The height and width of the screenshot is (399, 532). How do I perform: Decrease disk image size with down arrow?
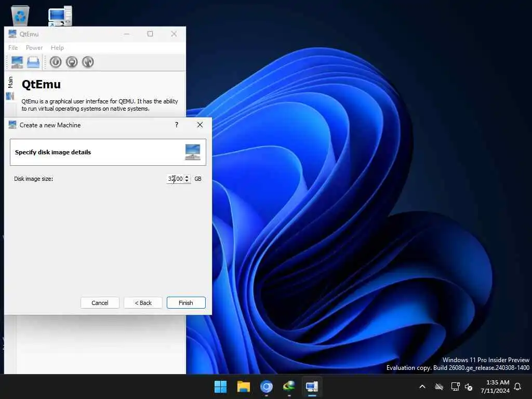187,181
